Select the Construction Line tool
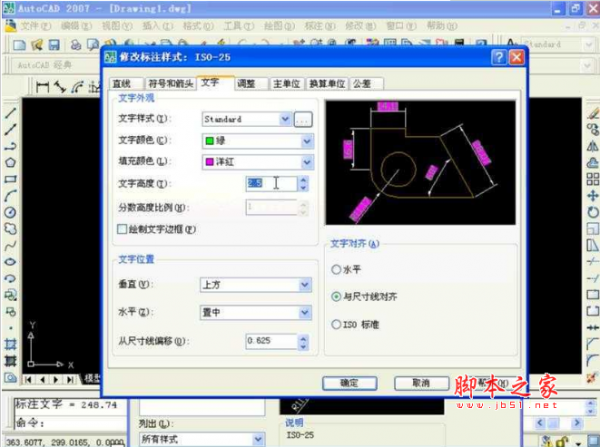Screen dimensions: 600x447 point(10,129)
